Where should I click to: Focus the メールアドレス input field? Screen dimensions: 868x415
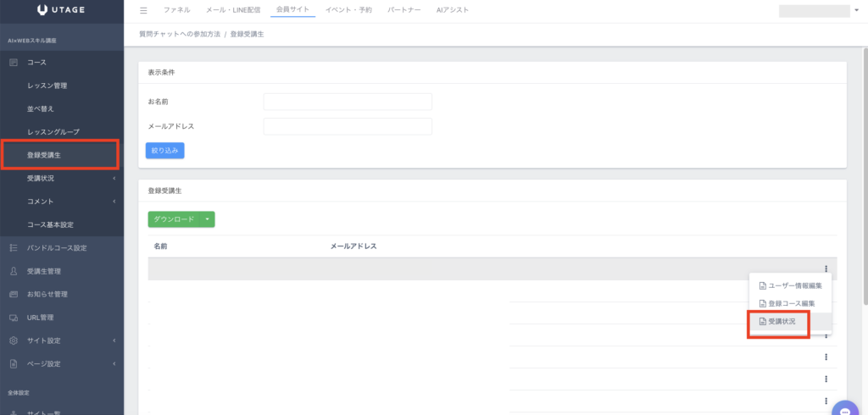click(348, 126)
